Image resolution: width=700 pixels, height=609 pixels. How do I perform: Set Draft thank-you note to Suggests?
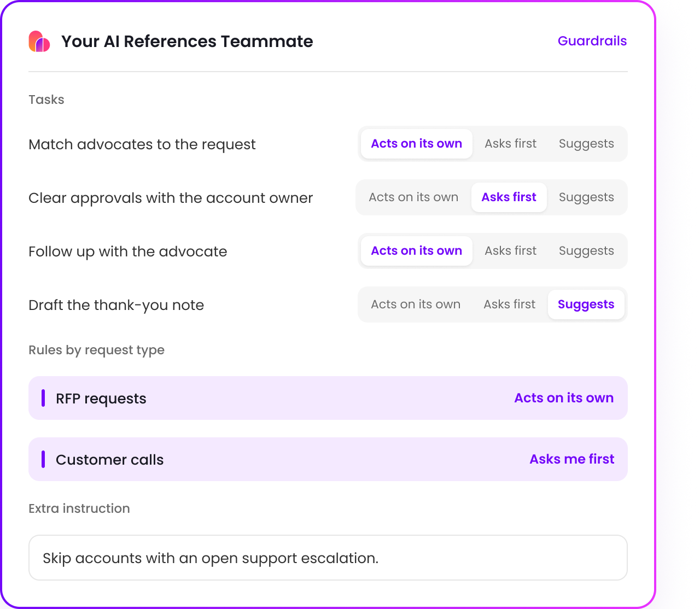586,304
